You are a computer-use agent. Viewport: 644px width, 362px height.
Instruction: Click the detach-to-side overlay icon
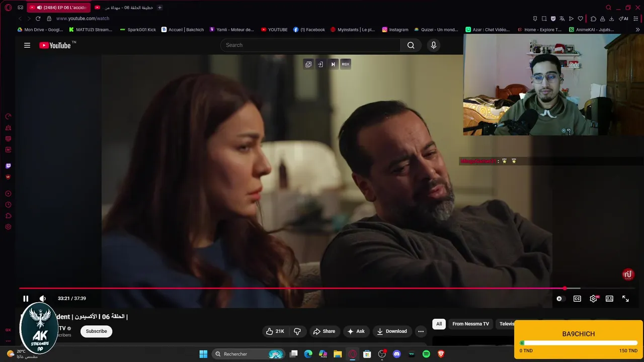tap(320, 64)
